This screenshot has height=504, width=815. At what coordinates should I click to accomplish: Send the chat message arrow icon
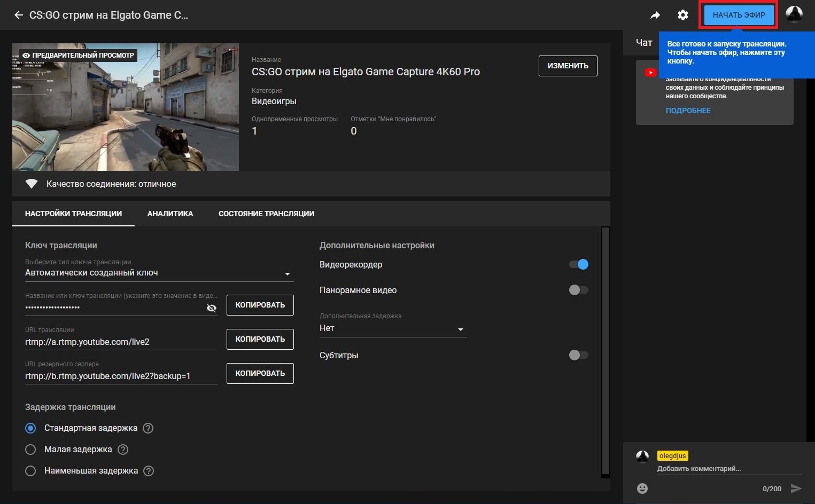796,489
